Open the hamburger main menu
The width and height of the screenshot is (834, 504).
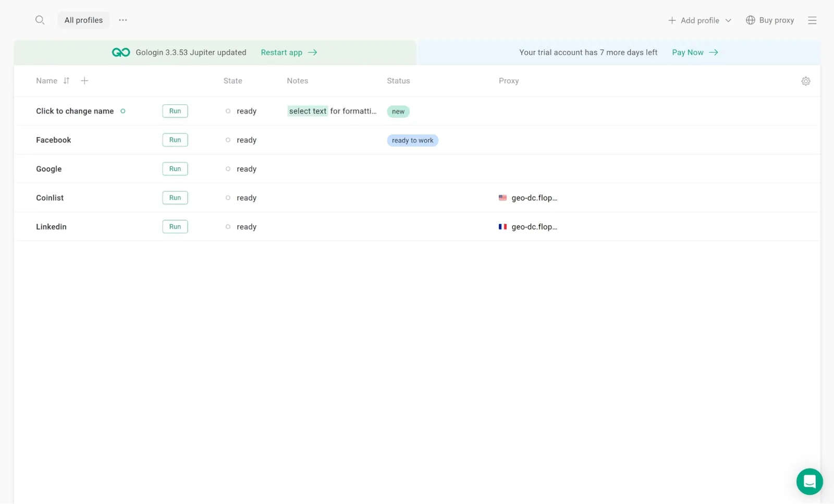[812, 20]
